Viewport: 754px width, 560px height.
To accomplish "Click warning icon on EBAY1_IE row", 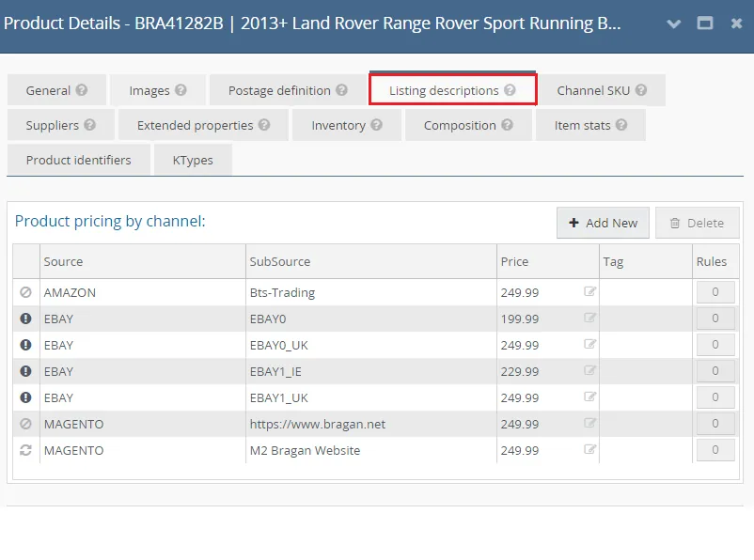I will pyautogui.click(x=25, y=371).
